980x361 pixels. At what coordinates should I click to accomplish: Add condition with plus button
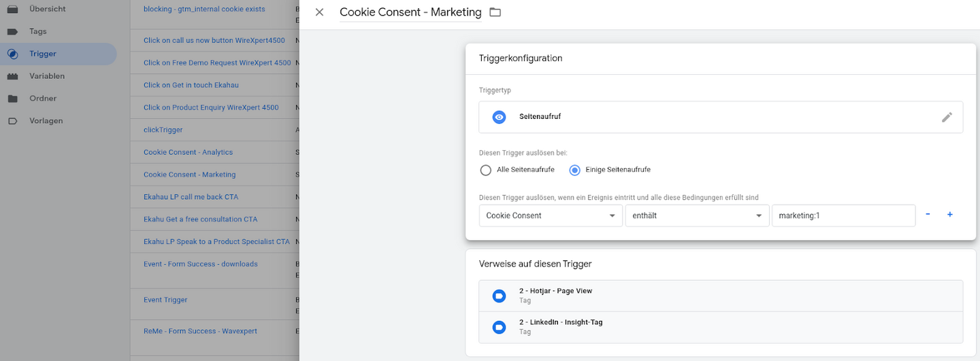pyautogui.click(x=950, y=215)
